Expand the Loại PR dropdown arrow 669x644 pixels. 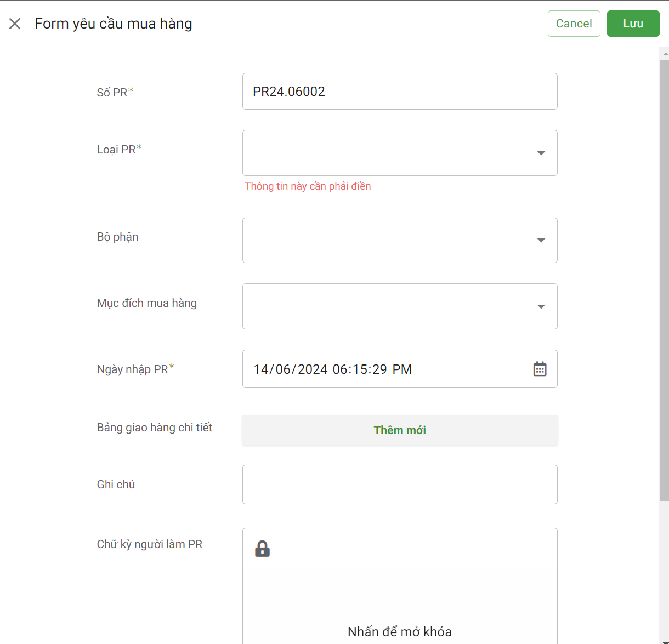click(x=541, y=153)
